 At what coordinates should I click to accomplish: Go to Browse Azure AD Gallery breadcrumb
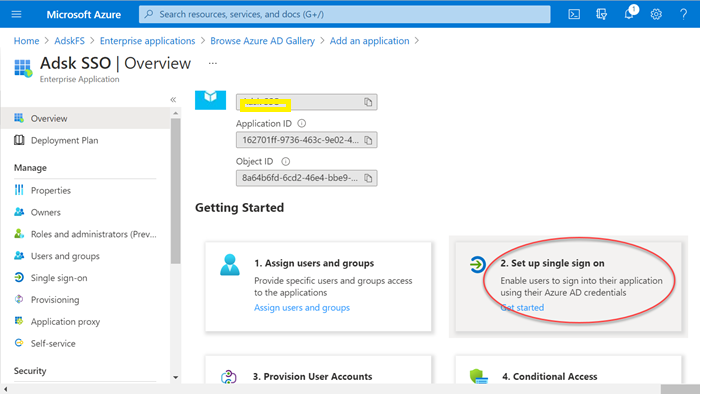pos(262,41)
